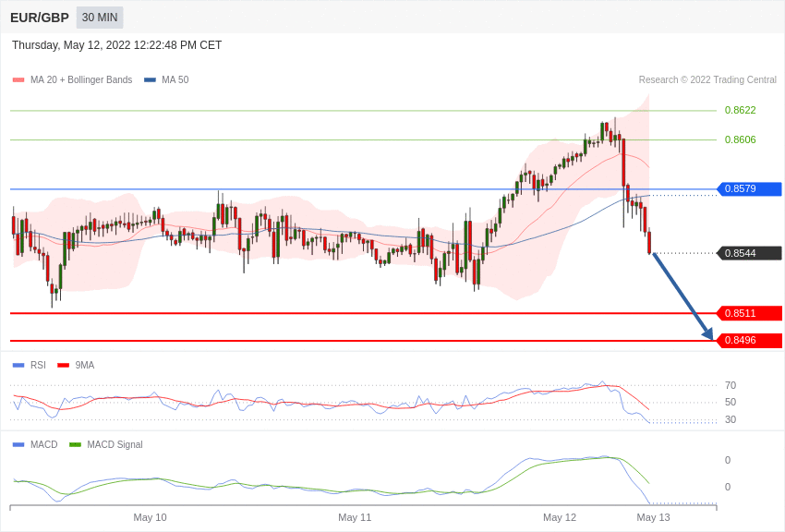Click the MACD legend label
Image resolution: width=785 pixels, height=532 pixels.
(x=44, y=444)
